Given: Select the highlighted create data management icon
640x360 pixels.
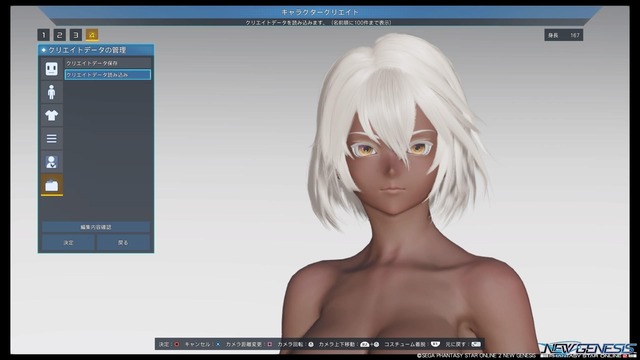Looking at the screenshot, I should click(x=51, y=185).
